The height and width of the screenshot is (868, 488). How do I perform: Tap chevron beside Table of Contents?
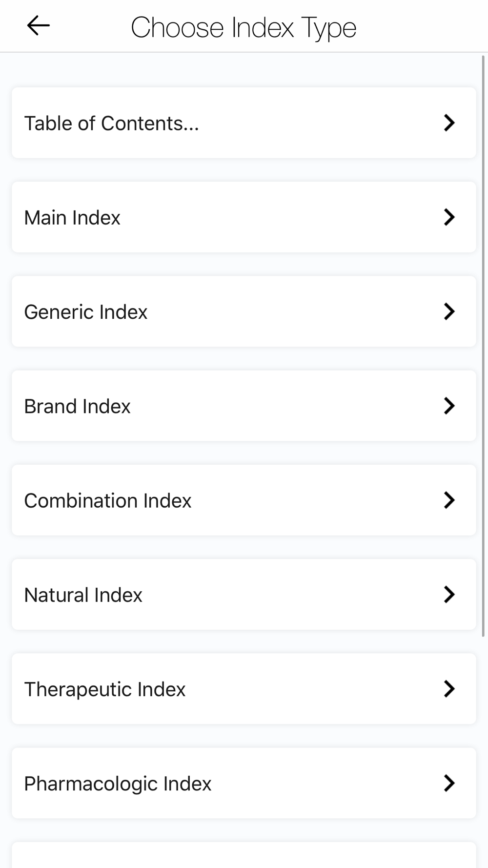coord(449,123)
